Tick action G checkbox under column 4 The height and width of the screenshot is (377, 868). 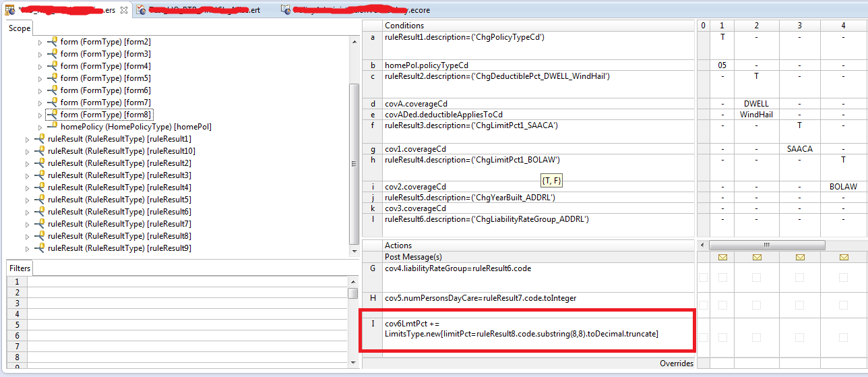pos(844,277)
